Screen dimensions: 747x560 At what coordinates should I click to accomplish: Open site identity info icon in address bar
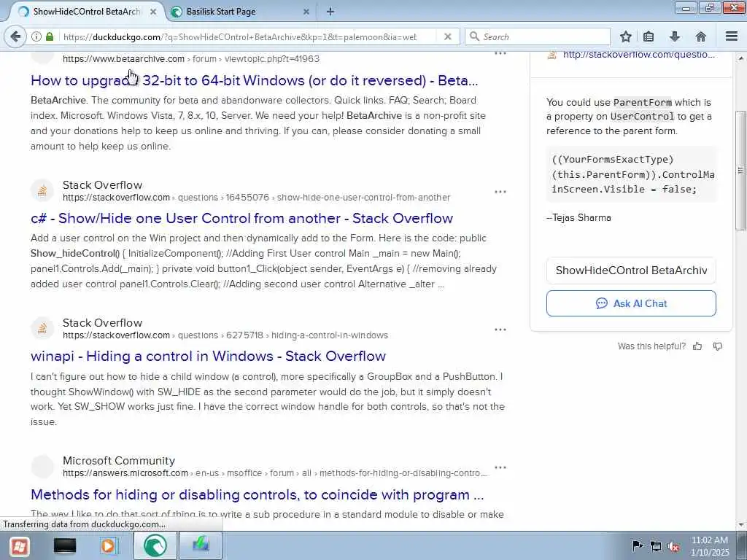(36, 36)
